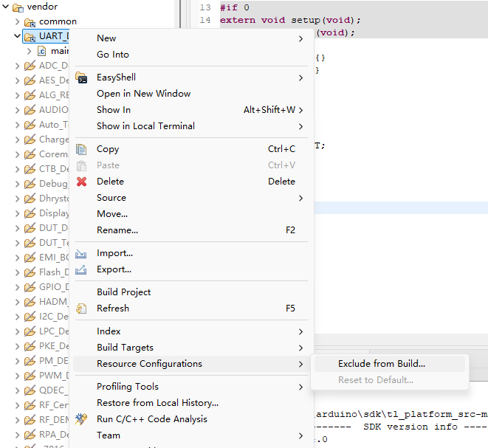Click line number 13 in editor gutter
488x448 pixels.
[205, 7]
